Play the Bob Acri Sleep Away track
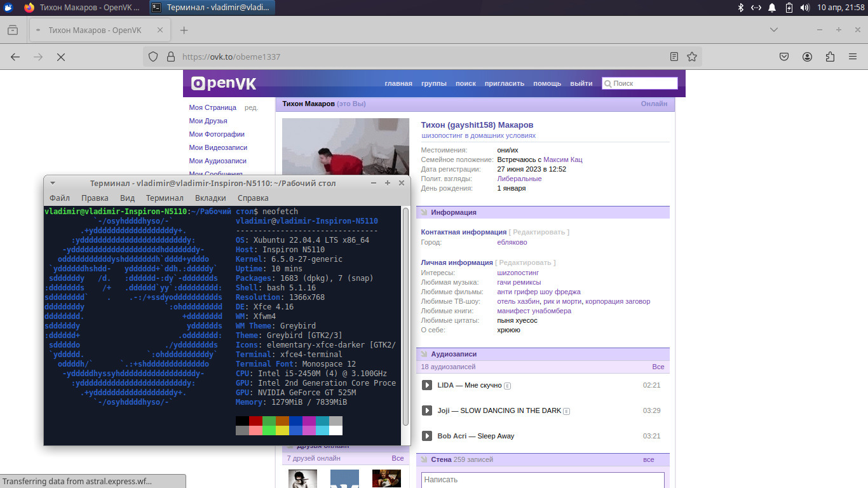 tap(427, 436)
